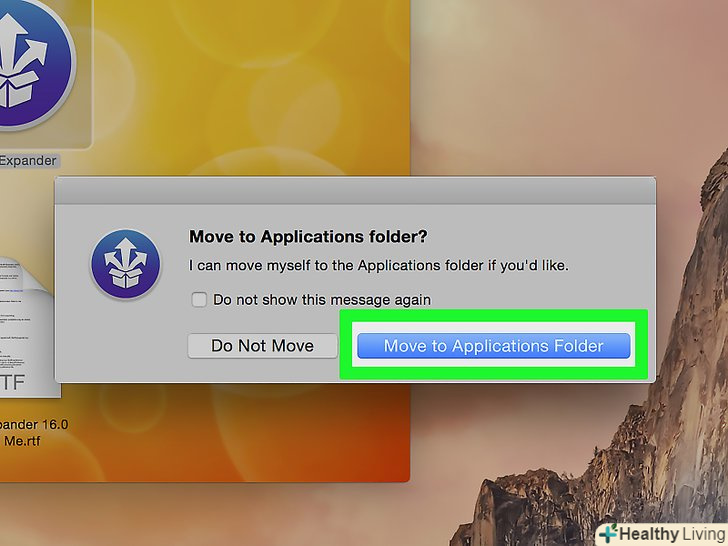Click the "TF" badge on the document icon
The width and height of the screenshot is (728, 546).
13,383
